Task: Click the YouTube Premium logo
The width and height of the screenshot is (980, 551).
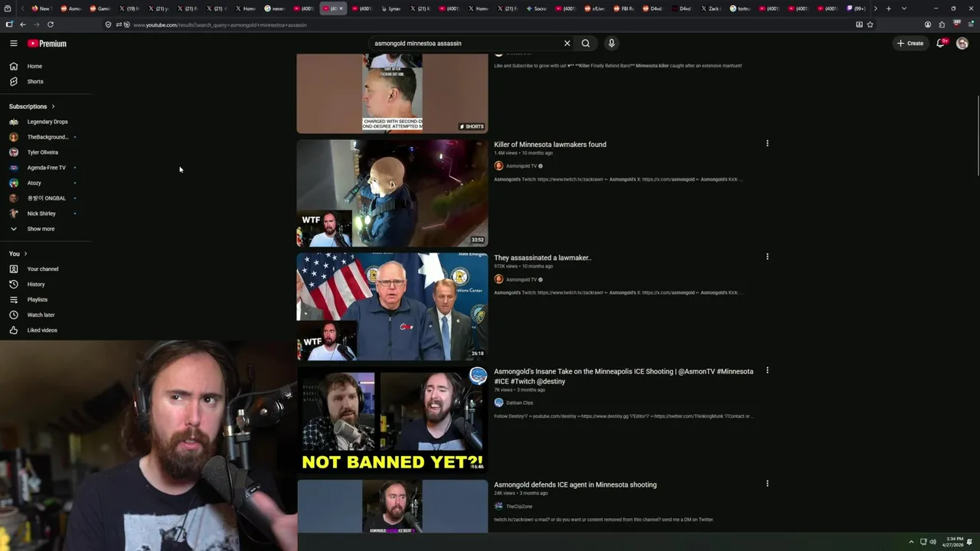Action: [x=47, y=44]
